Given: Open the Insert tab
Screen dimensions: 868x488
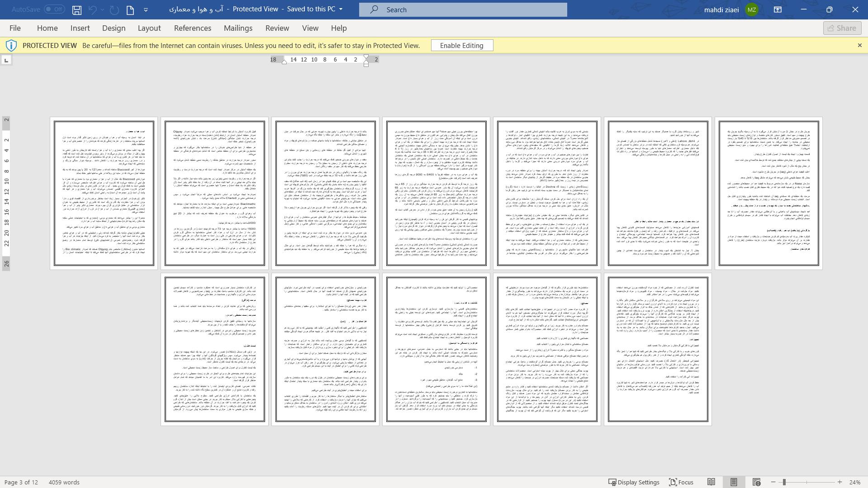Looking at the screenshot, I should pos(80,28).
